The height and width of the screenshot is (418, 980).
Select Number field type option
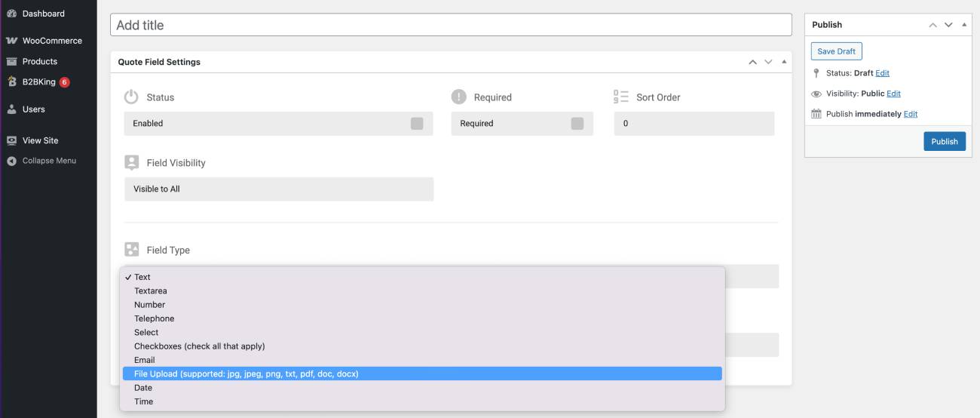[422, 305]
